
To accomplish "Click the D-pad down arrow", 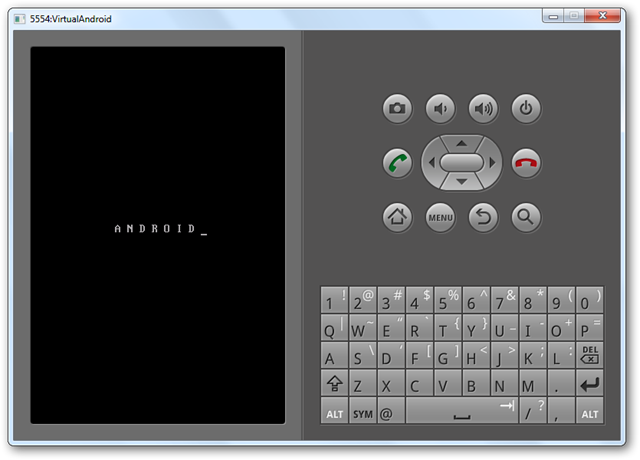I will (462, 182).
